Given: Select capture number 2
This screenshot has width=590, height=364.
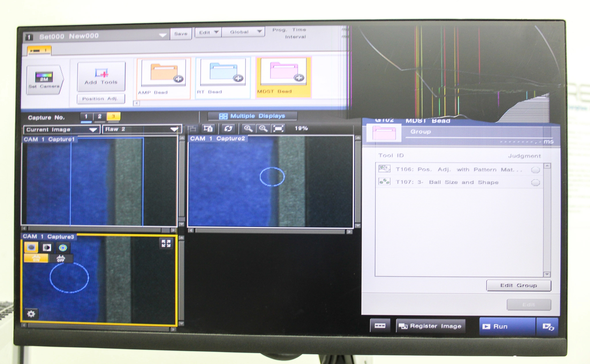Looking at the screenshot, I should pos(100,117).
